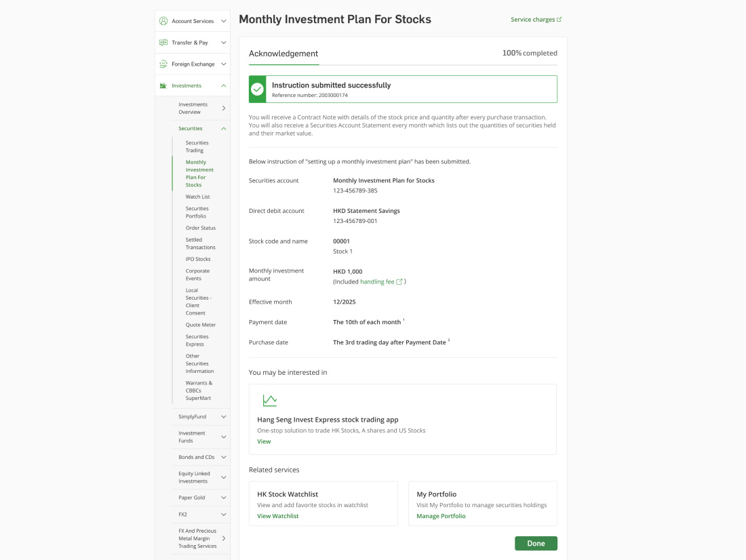This screenshot has width=746, height=560.
Task: Collapse the Securities submenu chevron
Action: tap(224, 129)
